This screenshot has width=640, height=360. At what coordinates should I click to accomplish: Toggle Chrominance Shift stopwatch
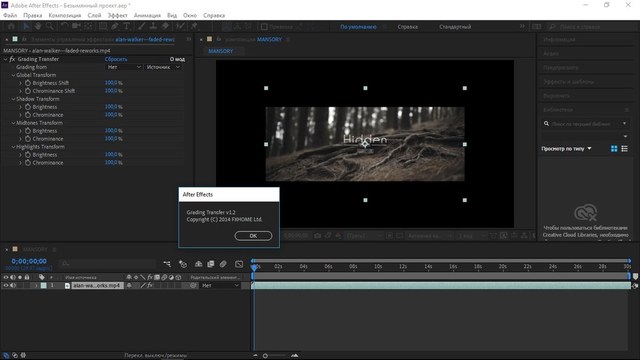(28, 91)
